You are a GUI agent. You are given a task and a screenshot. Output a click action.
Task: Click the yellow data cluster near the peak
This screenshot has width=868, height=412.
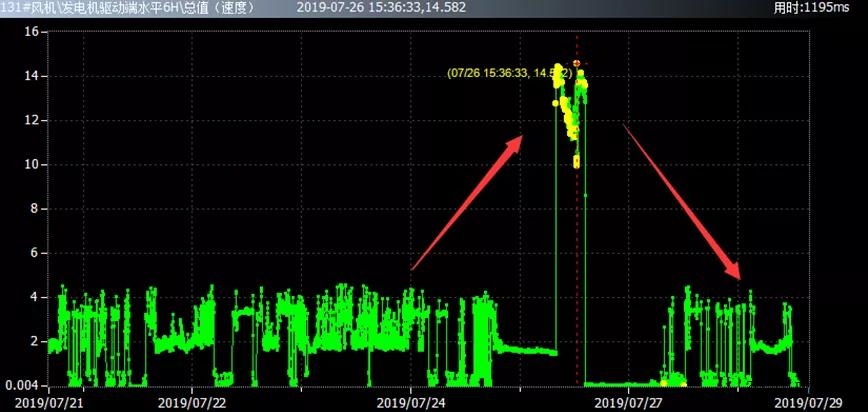coord(567,110)
